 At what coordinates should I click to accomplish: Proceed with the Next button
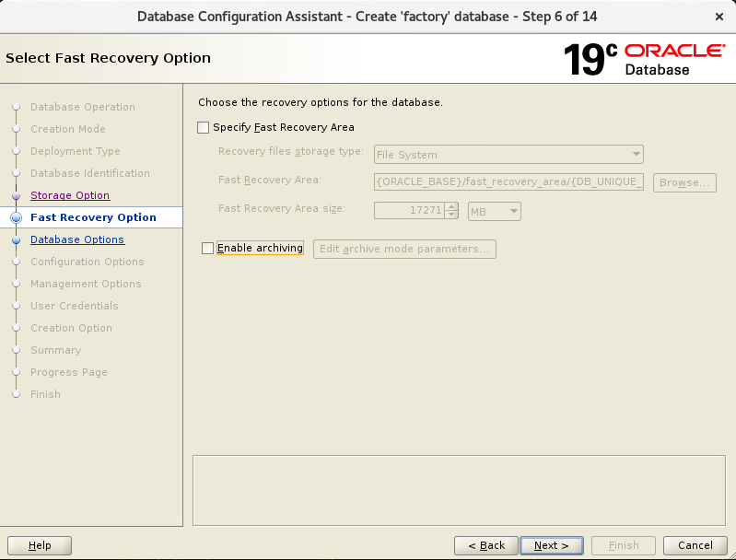pyautogui.click(x=552, y=545)
